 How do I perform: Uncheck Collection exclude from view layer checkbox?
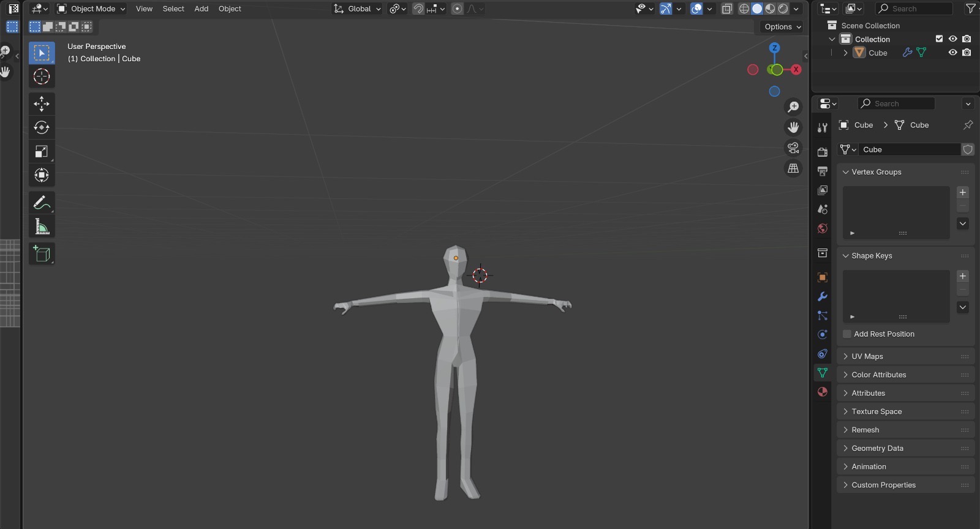(x=939, y=39)
